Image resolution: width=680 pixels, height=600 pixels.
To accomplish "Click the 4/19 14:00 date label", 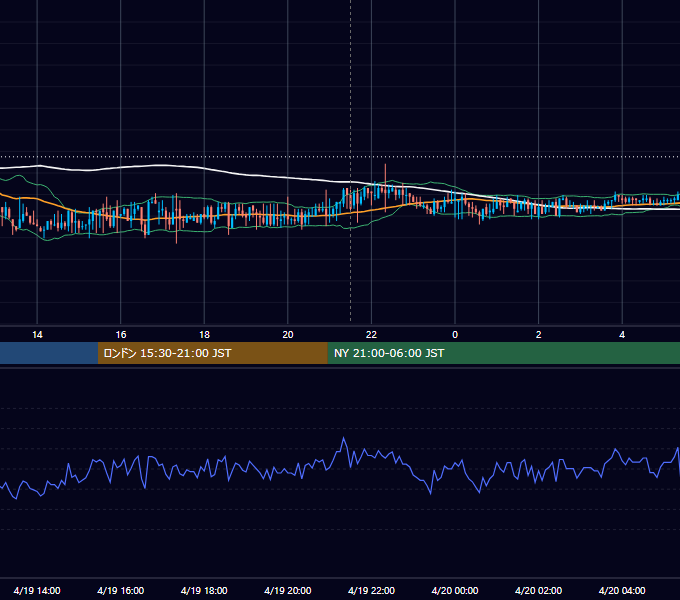I will [37, 590].
